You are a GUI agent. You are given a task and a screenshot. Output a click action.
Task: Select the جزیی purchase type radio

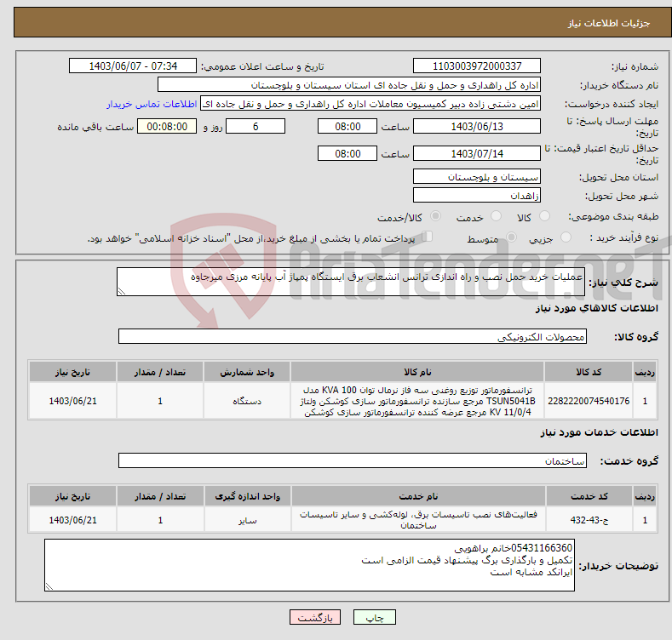(x=566, y=237)
